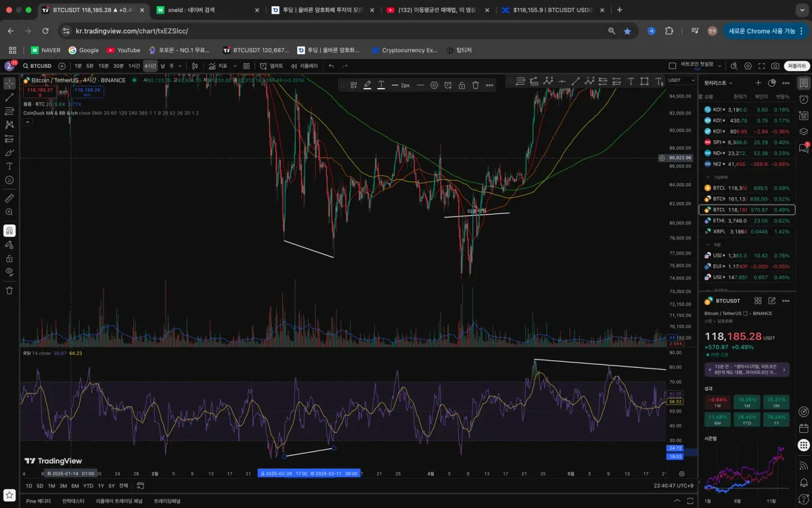The width and height of the screenshot is (812, 508).
Task: Switch to the 1분 timeframe
Action: (78, 66)
